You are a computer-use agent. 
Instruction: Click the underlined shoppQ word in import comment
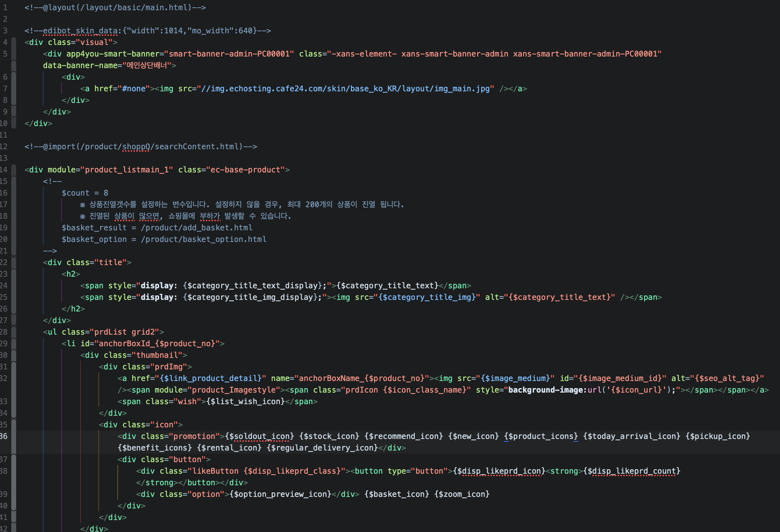[136, 146]
